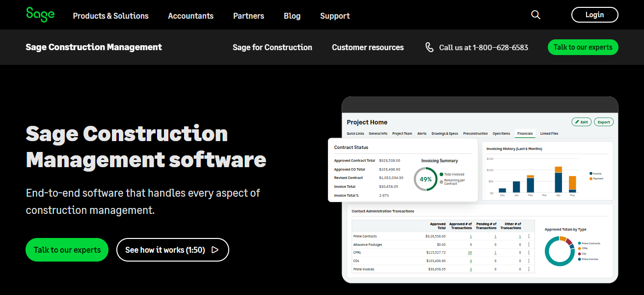Screen dimensions: 644x295
Task: Select the Financials tab
Action: (525, 134)
